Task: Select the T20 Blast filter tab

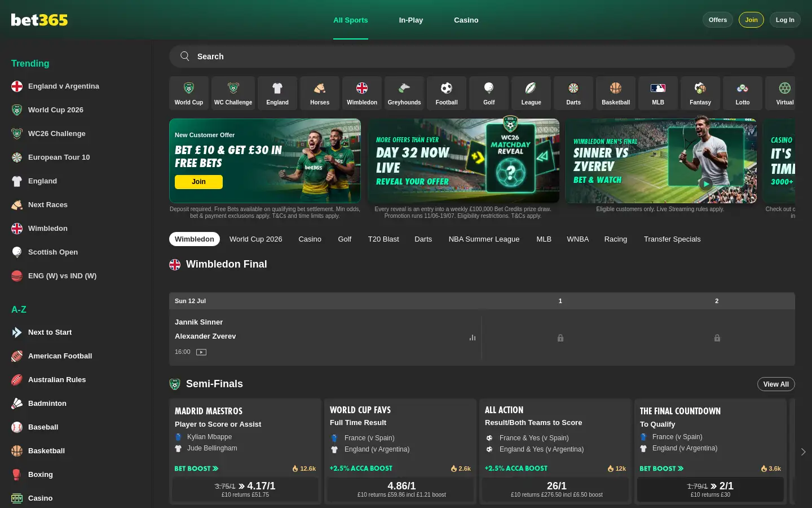Action: tap(383, 239)
